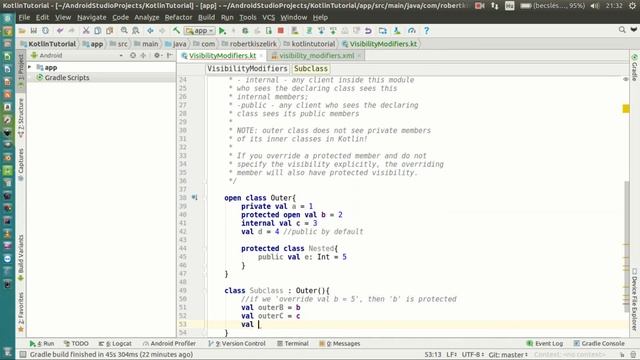640x360 pixels.
Task: Open the Version Control tool window
Action: 237,343
